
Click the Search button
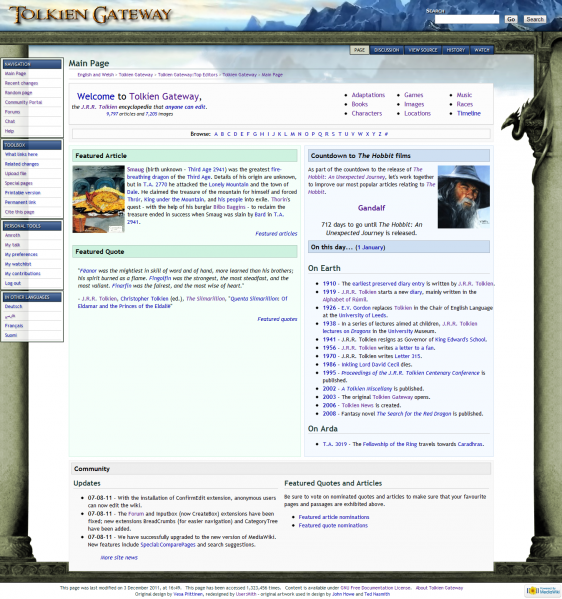(x=534, y=19)
